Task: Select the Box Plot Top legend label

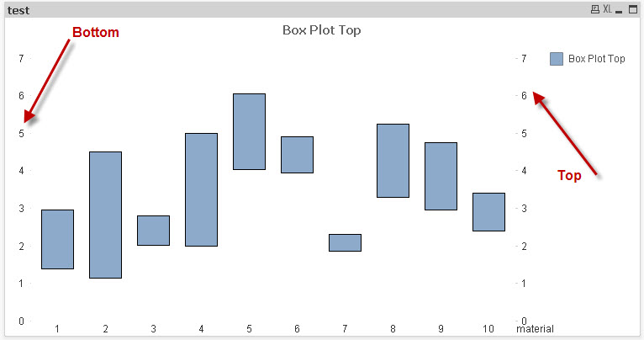Action: 596,59
